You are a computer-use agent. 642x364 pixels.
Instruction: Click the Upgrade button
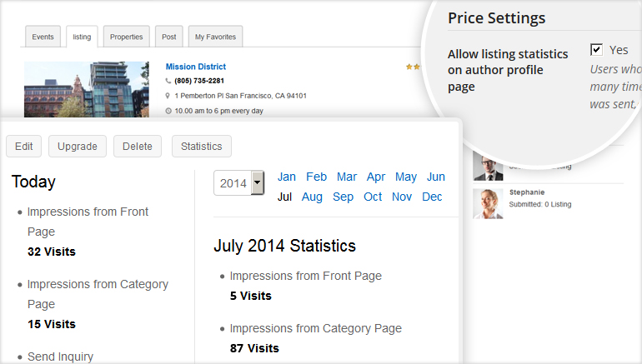pyautogui.click(x=78, y=147)
